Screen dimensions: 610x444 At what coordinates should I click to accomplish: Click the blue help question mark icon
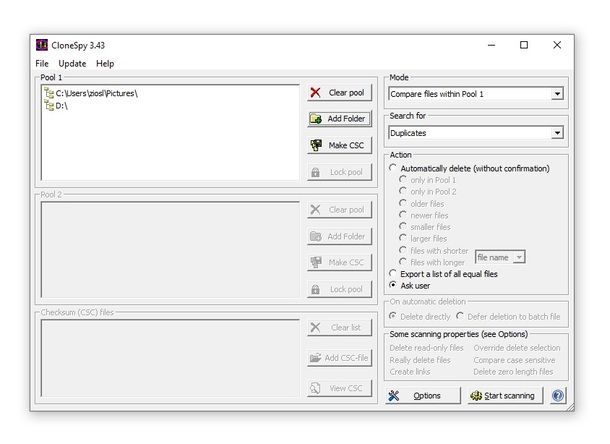557,396
